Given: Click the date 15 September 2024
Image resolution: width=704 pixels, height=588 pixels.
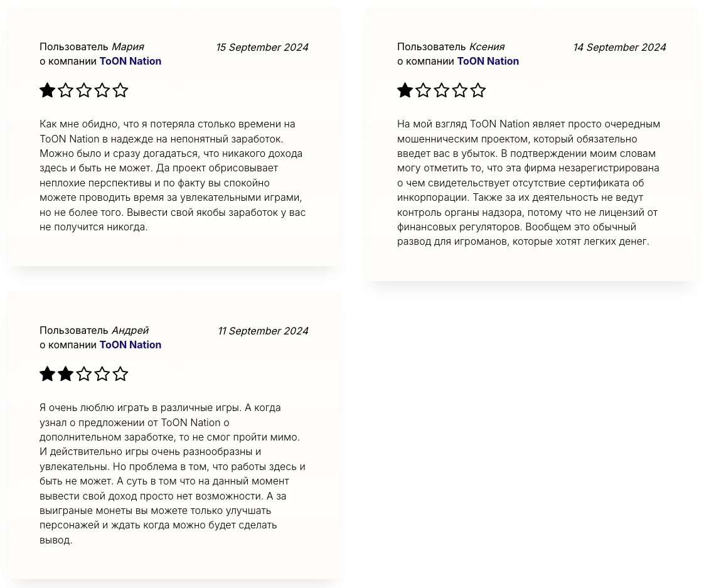Looking at the screenshot, I should pyautogui.click(x=262, y=47).
